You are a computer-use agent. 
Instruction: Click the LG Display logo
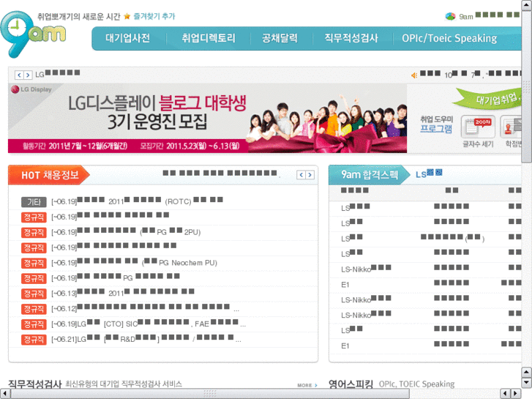coord(31,89)
